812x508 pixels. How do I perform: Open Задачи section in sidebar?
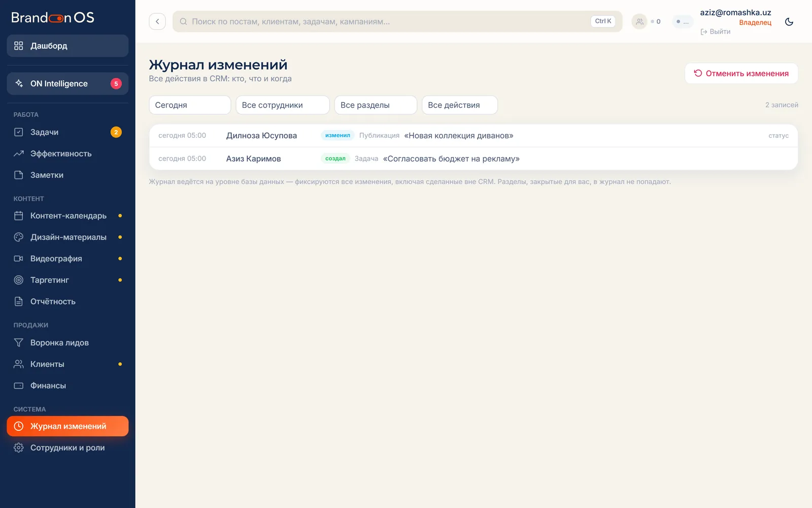pyautogui.click(x=67, y=132)
